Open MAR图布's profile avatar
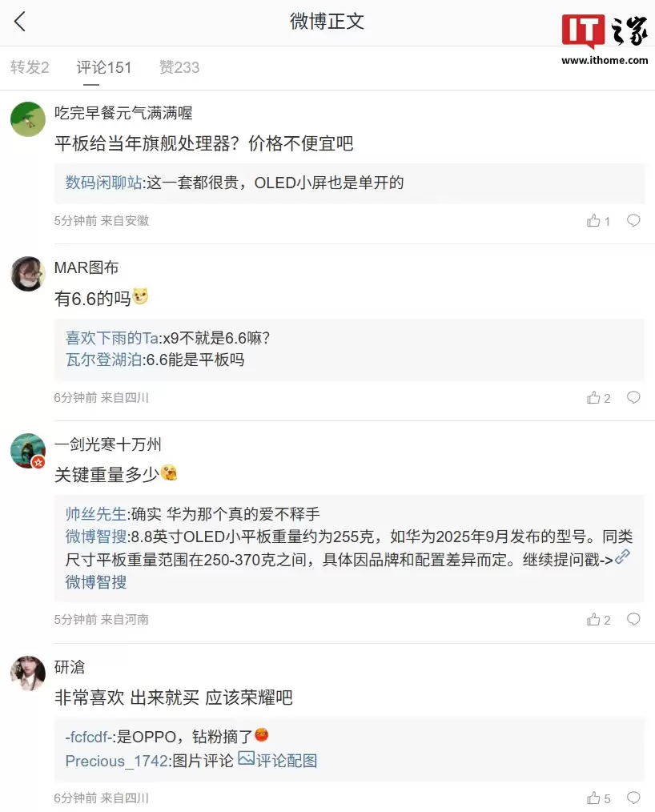655x812 pixels. pos(28,274)
